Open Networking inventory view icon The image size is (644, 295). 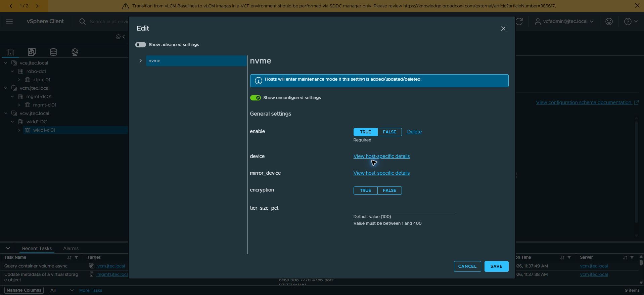pyautogui.click(x=75, y=52)
